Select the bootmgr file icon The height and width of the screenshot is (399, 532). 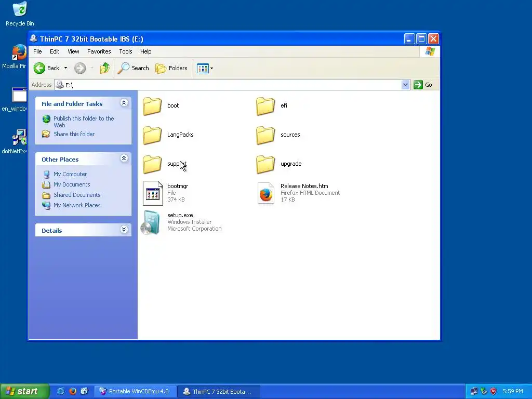click(x=153, y=193)
